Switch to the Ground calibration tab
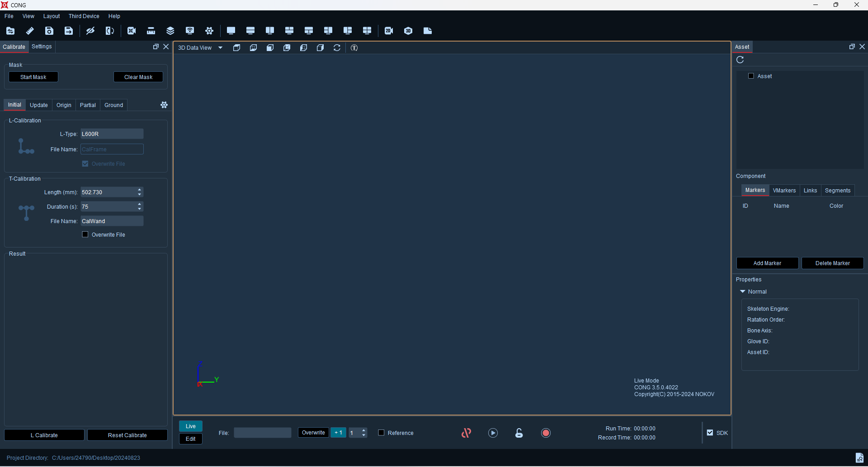 (113, 105)
